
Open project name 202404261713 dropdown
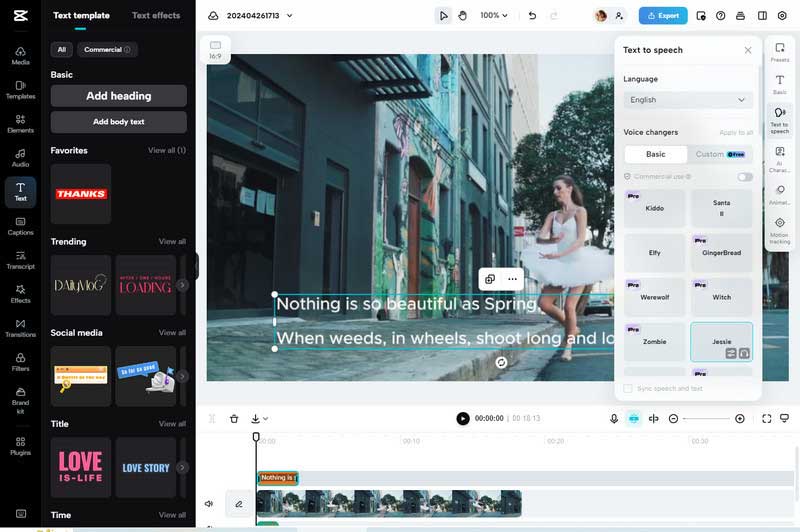click(x=260, y=16)
